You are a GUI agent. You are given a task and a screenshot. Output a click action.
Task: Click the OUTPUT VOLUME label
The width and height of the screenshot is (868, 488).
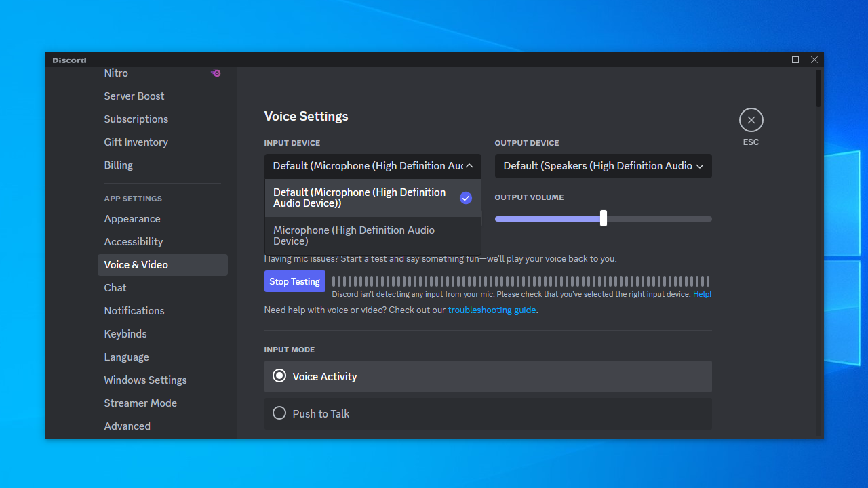click(529, 197)
